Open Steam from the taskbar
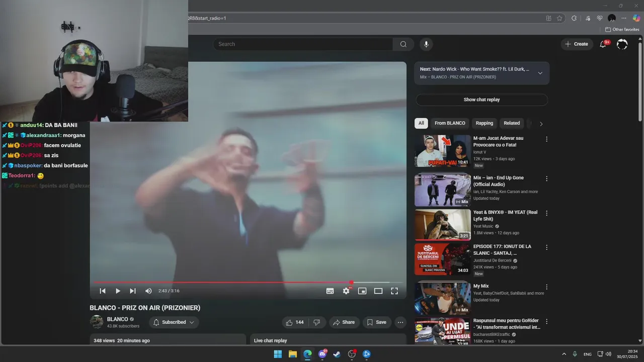This screenshot has height=362, width=644. pyautogui.click(x=337, y=354)
